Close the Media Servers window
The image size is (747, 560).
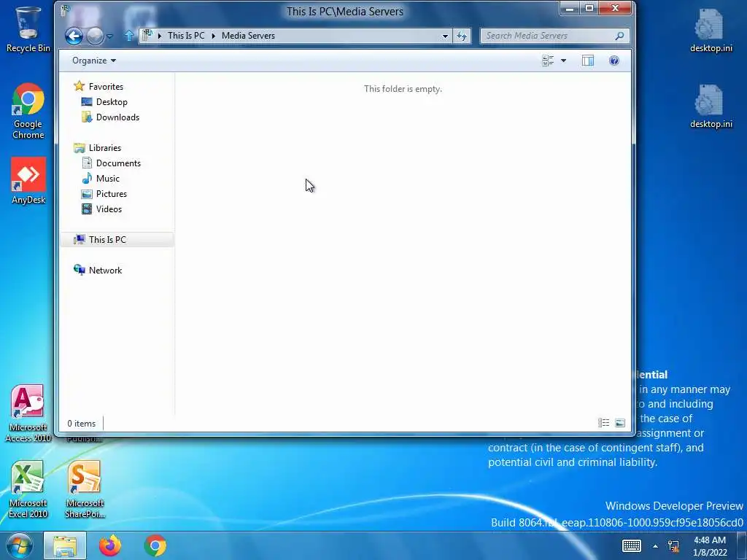615,8
